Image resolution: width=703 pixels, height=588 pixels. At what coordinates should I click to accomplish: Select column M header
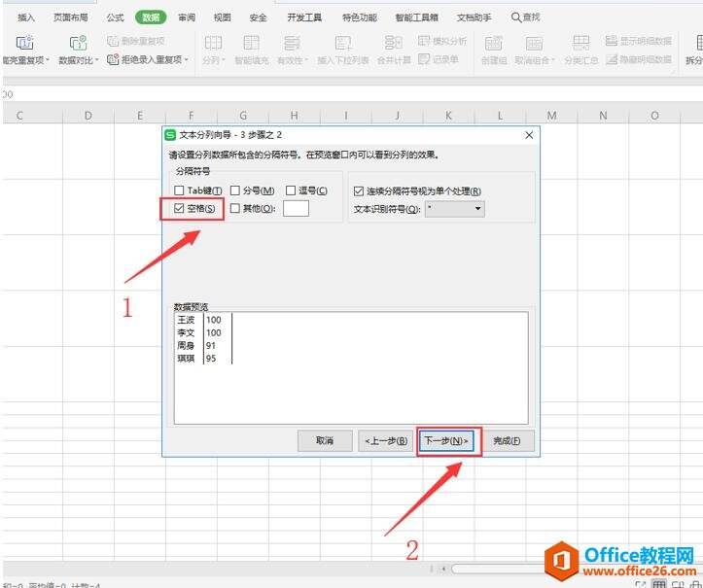[x=551, y=116]
